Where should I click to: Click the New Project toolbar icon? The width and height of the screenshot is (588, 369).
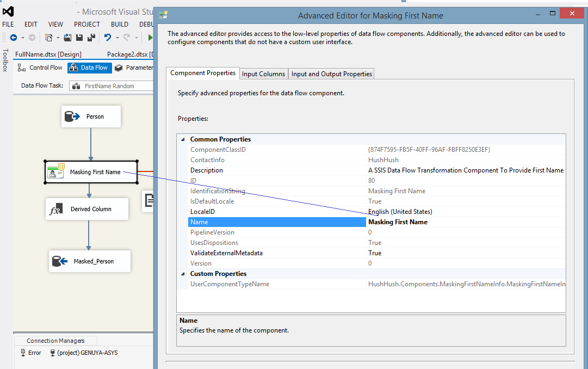tap(48, 38)
